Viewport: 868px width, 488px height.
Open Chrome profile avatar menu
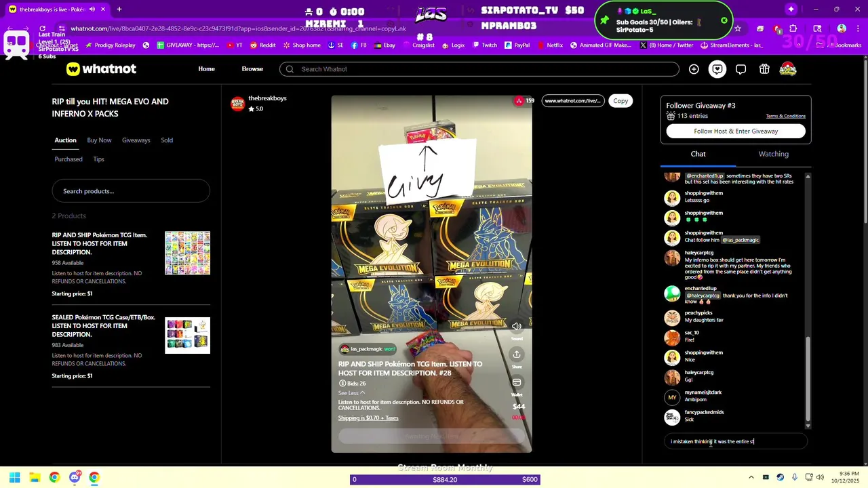[842, 28]
